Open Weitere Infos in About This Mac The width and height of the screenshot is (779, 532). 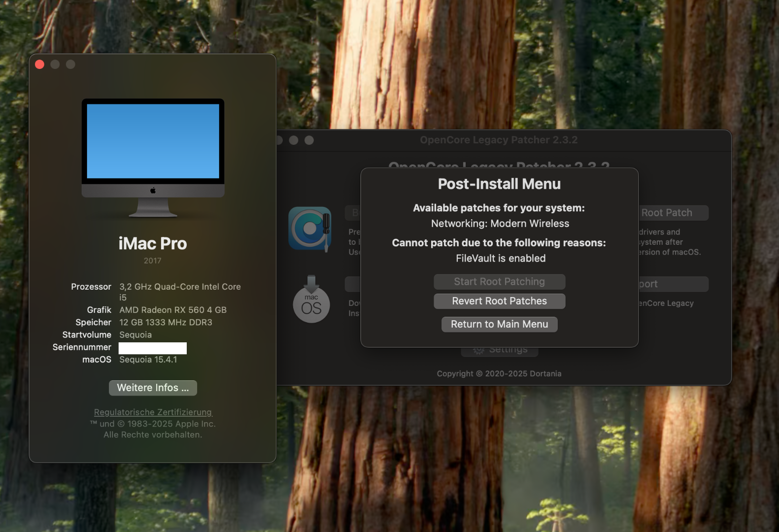click(153, 388)
